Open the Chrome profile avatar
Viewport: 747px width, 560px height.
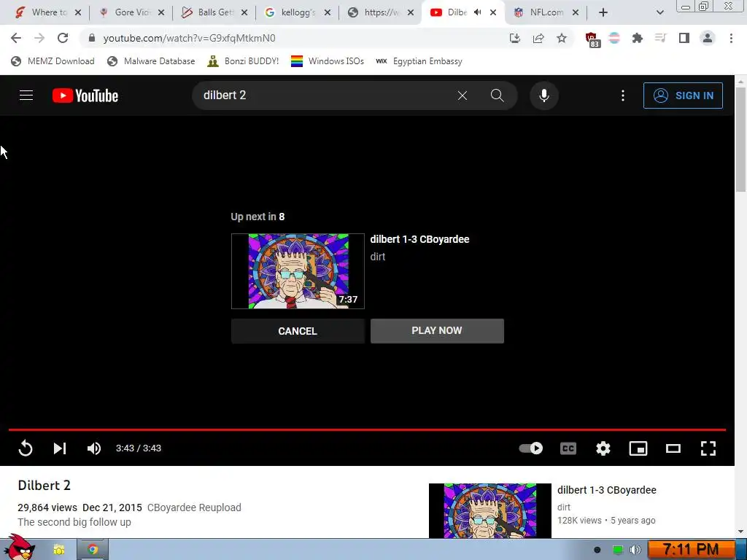pyautogui.click(x=708, y=38)
